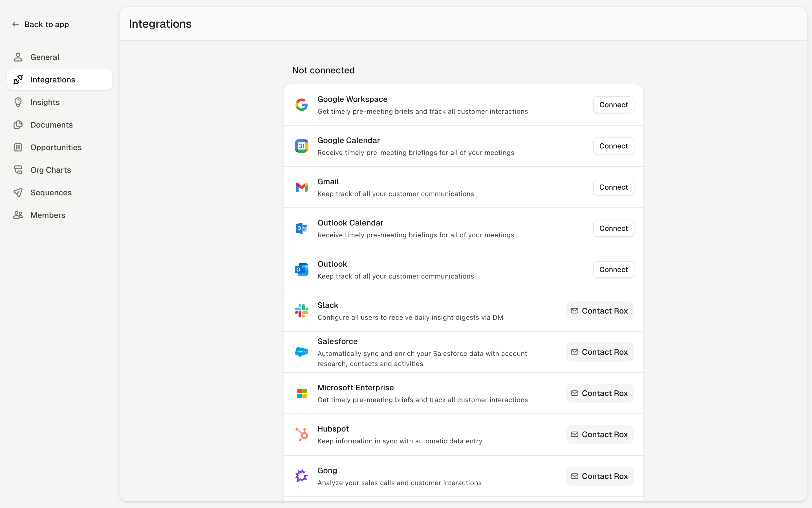Click 'Analyze your sales calls and customer interactions'
Image resolution: width=812 pixels, height=508 pixels.
click(399, 483)
